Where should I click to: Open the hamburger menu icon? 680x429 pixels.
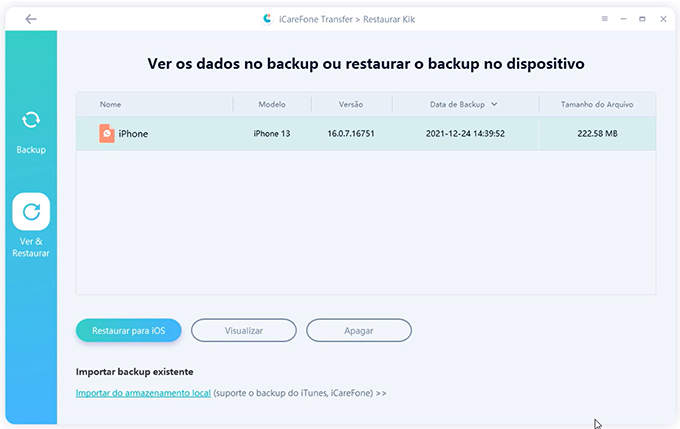click(x=605, y=19)
